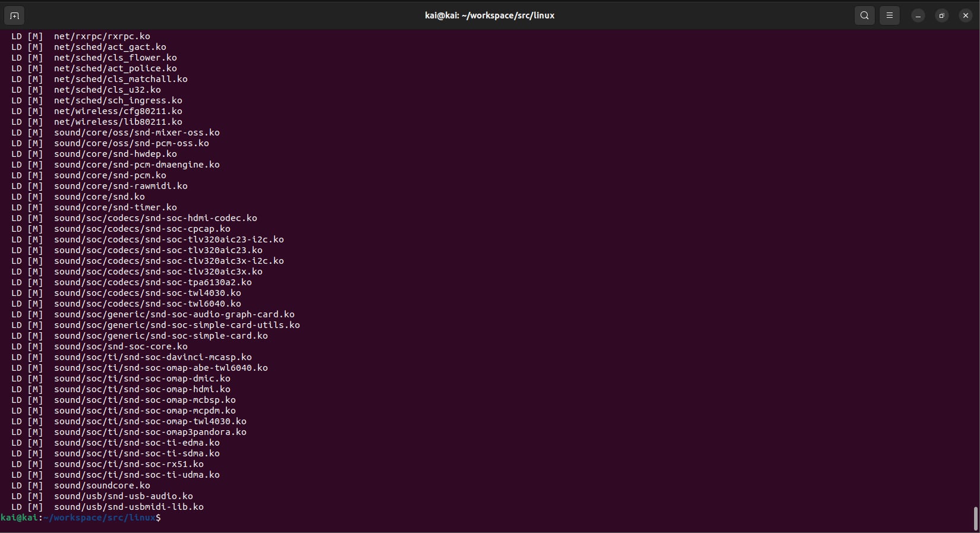Click sound/core/snd-hwdep.ko line
Screen dimensions: 980x533
click(x=94, y=154)
